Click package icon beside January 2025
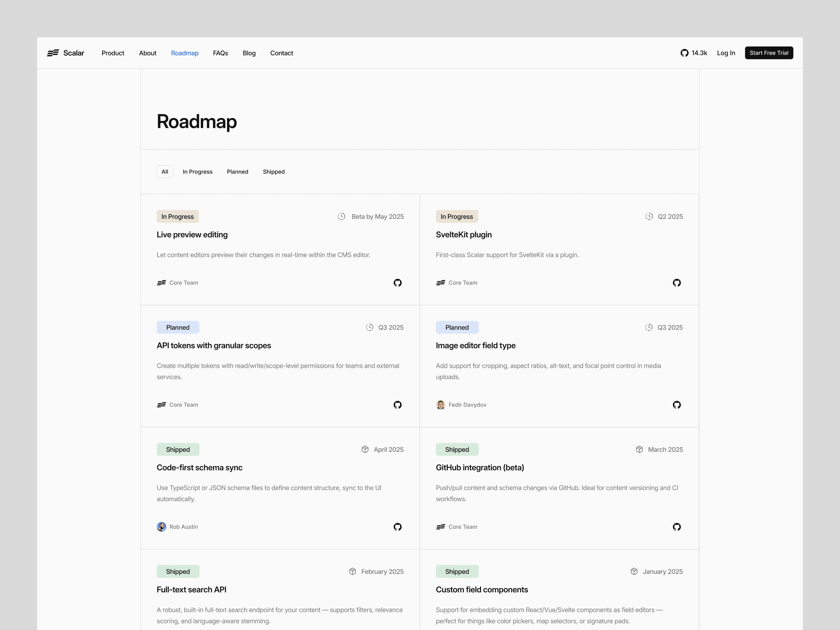Screen dimensions: 840x630 click(634, 571)
